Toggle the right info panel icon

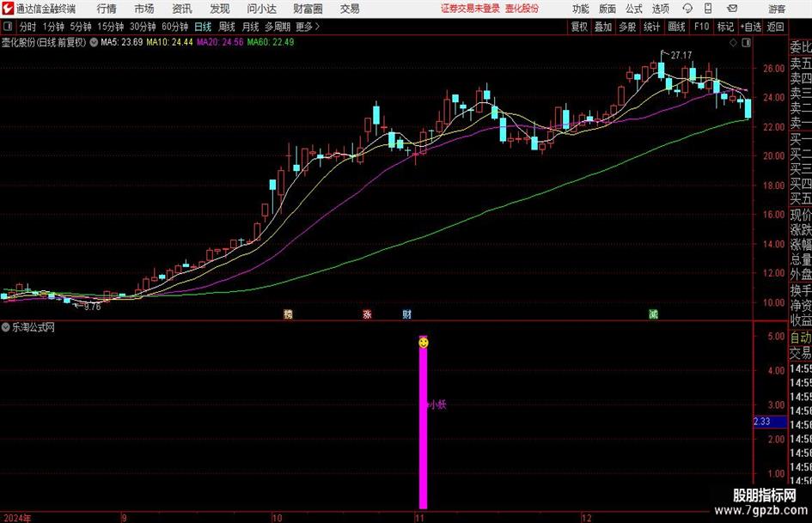pyautogui.click(x=746, y=43)
